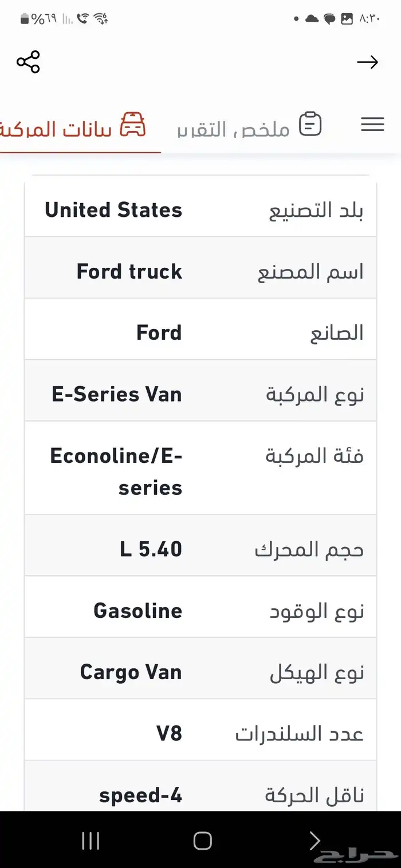Image resolution: width=401 pixels, height=868 pixels.
Task: Tap the share icon at top left
Action: pyautogui.click(x=27, y=62)
